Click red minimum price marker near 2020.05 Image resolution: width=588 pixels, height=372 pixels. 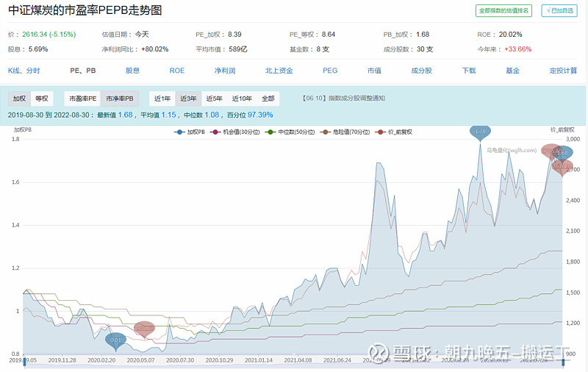144,329
